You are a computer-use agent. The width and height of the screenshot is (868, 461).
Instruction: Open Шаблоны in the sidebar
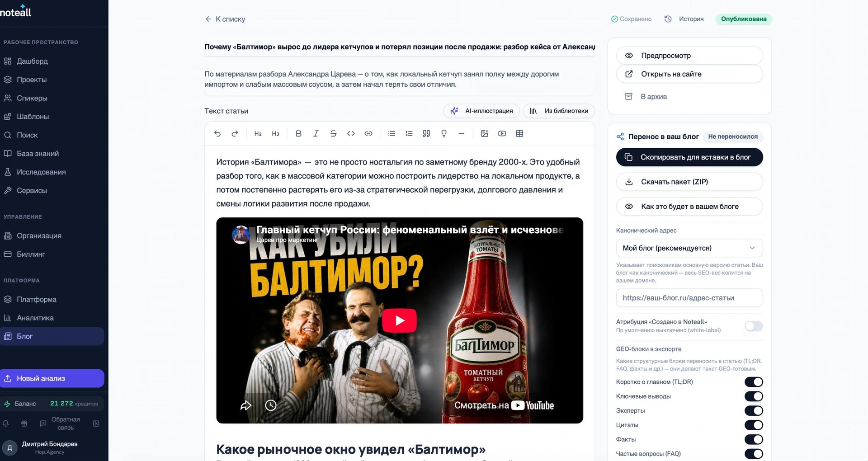[x=52, y=117]
